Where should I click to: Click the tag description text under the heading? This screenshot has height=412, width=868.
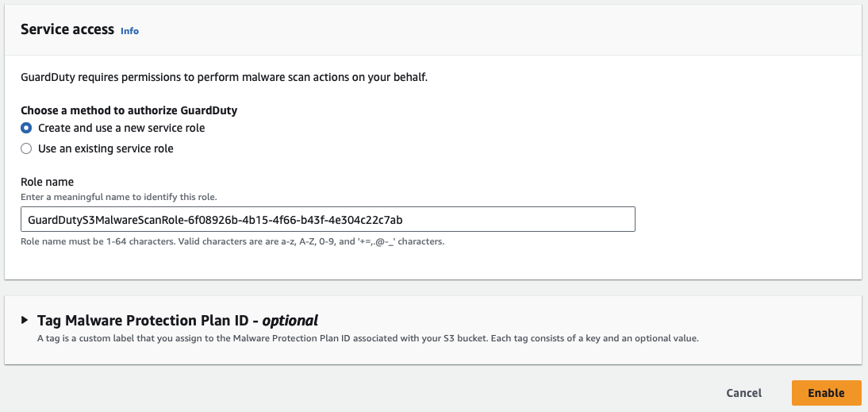pos(368,339)
